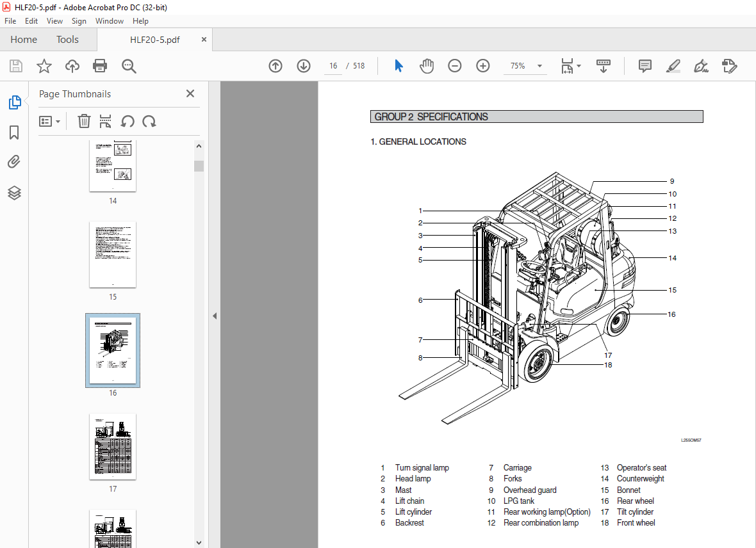756x548 pixels.
Task: Click the Print file icon
Action: [100, 66]
